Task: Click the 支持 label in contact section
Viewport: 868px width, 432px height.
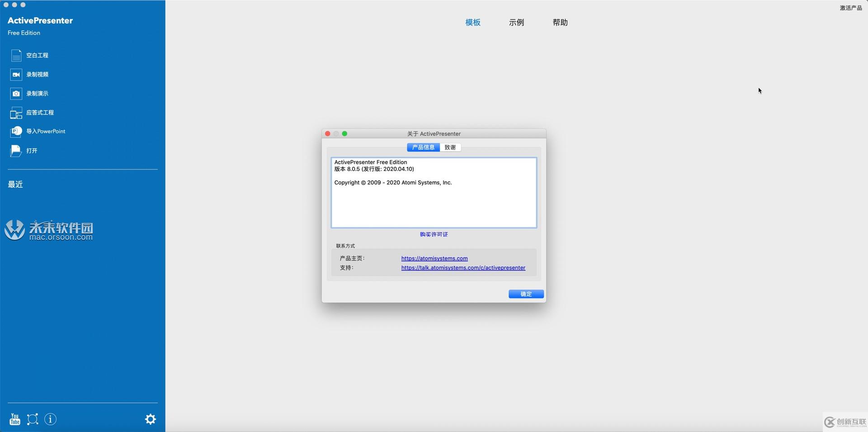Action: click(347, 268)
